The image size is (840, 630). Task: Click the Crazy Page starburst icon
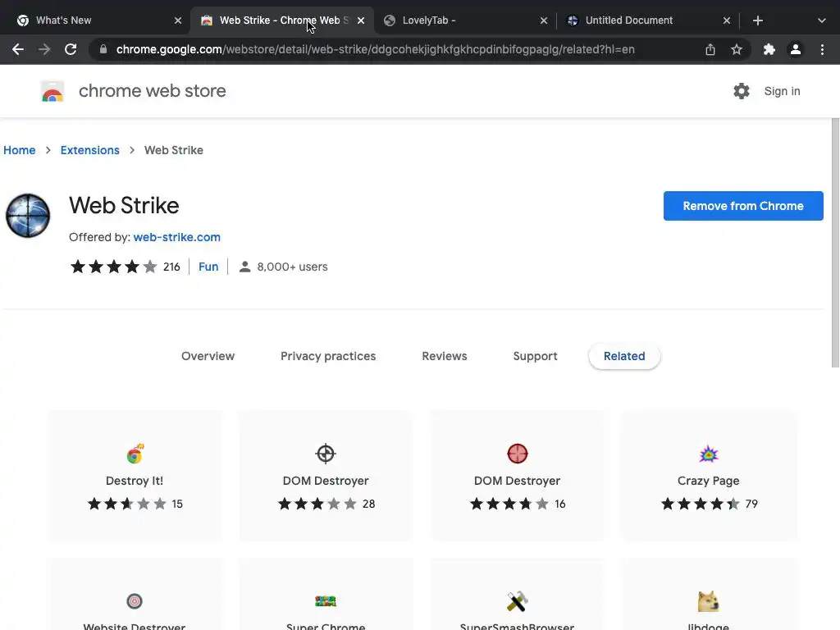709,454
